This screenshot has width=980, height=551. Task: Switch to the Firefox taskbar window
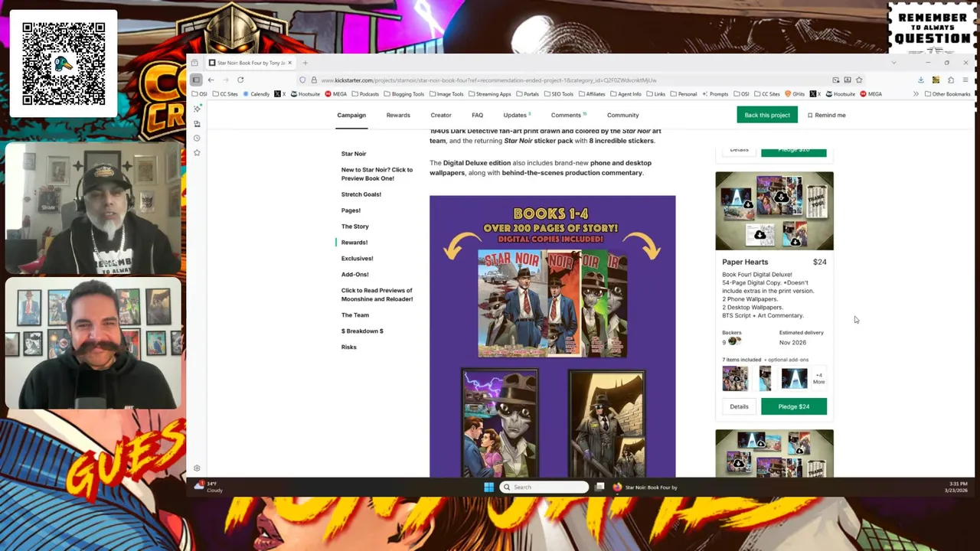[645, 487]
